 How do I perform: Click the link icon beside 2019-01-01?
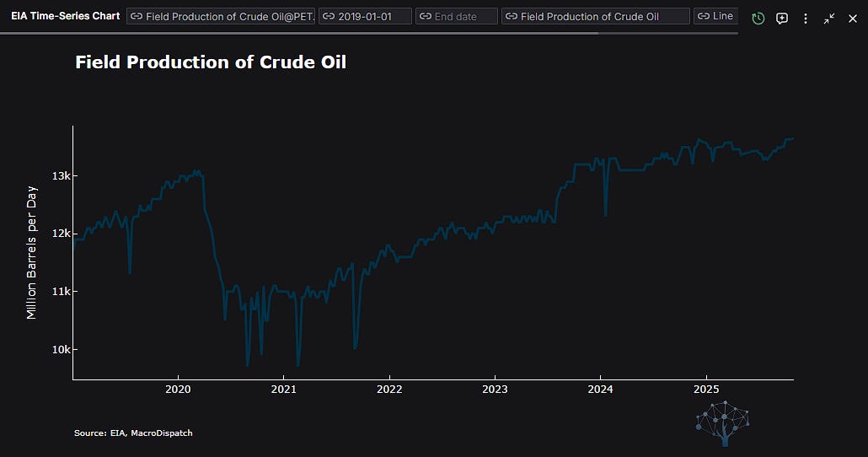(x=329, y=17)
